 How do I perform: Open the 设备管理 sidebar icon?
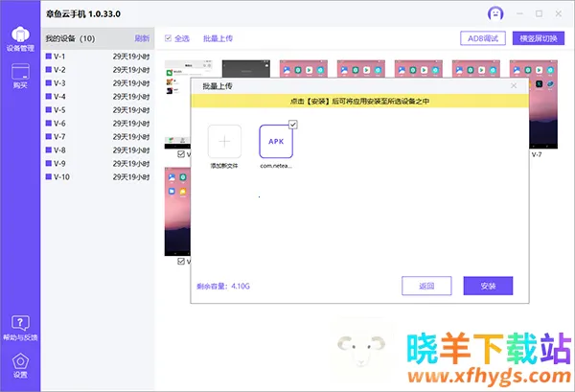pos(19,35)
